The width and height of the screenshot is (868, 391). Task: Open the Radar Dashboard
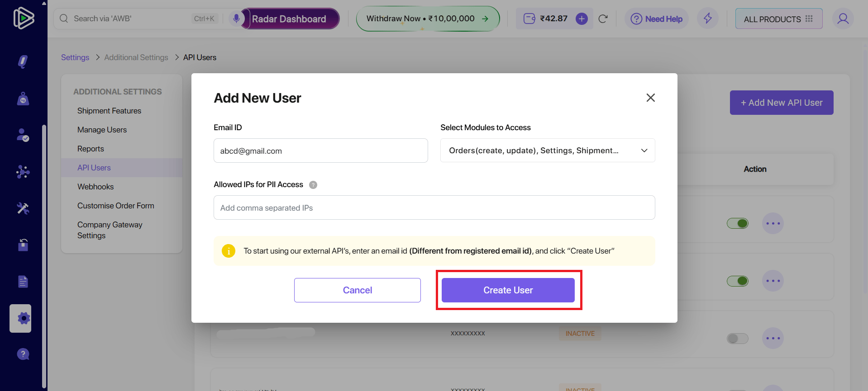tap(290, 19)
